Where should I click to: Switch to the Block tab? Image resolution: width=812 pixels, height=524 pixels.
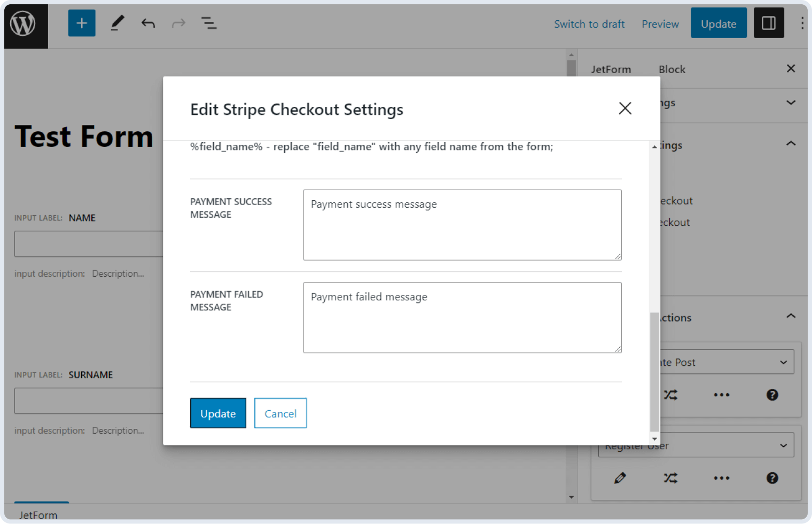click(672, 69)
